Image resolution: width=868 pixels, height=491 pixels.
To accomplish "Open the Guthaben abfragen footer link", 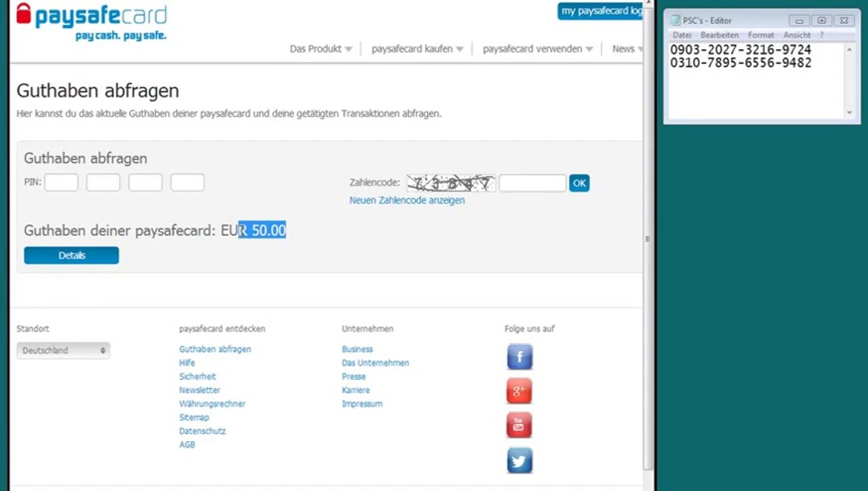I will point(215,349).
